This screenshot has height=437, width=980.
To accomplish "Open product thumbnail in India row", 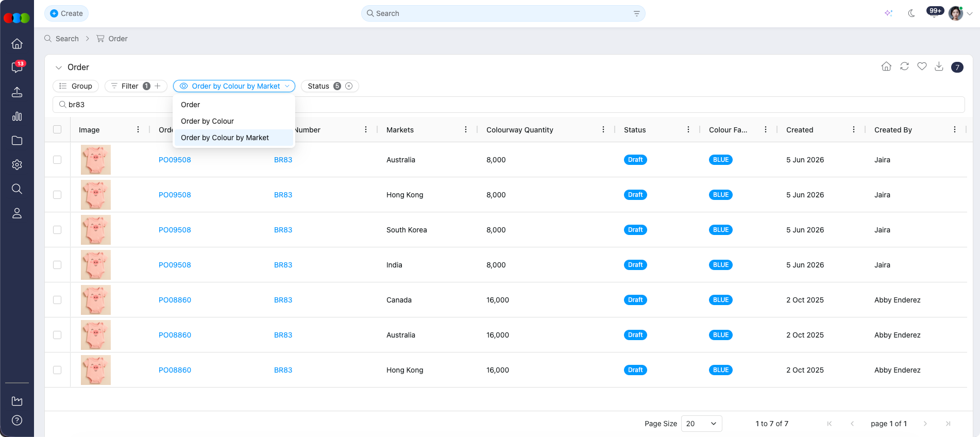I will coord(96,265).
